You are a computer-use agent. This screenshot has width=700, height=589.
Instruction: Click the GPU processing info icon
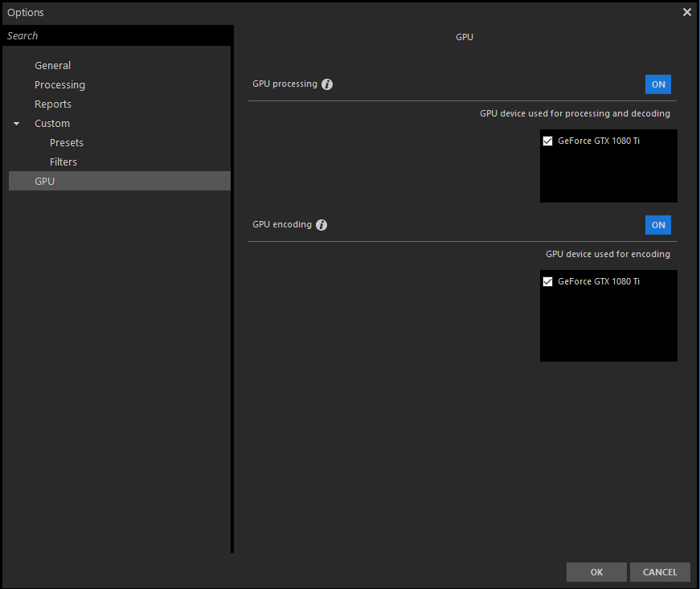(327, 84)
